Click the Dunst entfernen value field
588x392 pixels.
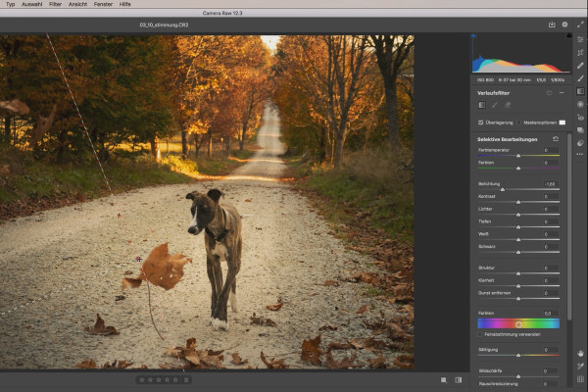[549, 293]
